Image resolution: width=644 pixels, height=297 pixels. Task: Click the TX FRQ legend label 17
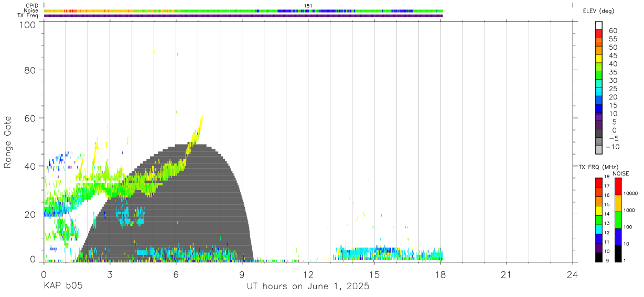tap(607, 186)
